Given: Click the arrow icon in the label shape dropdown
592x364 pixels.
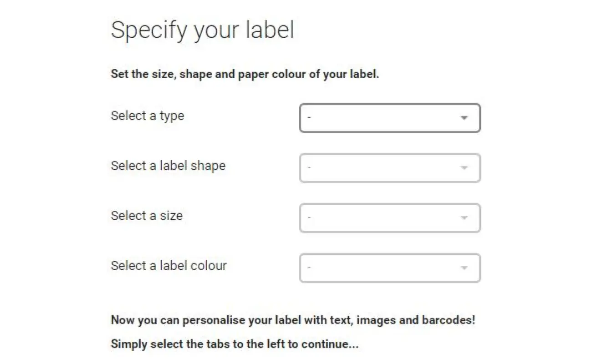Looking at the screenshot, I should (x=464, y=168).
